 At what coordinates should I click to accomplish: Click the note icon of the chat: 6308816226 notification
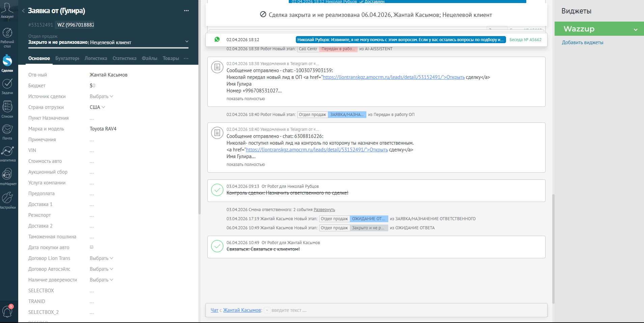pos(217,133)
